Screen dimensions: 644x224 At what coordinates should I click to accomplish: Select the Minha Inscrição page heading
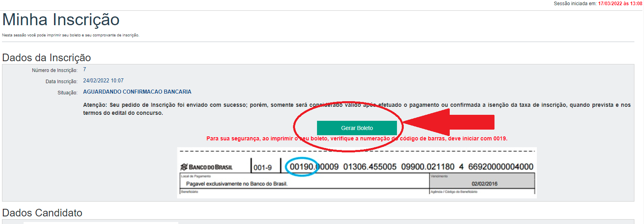pos(61,20)
